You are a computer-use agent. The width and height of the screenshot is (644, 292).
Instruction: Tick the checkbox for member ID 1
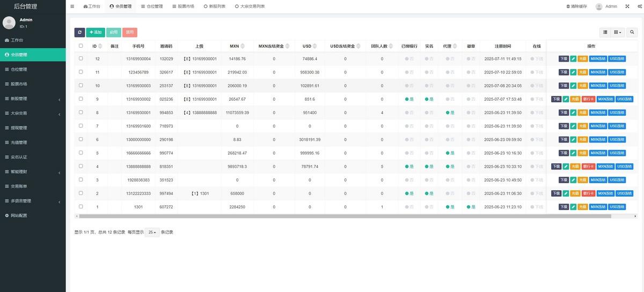81,206
